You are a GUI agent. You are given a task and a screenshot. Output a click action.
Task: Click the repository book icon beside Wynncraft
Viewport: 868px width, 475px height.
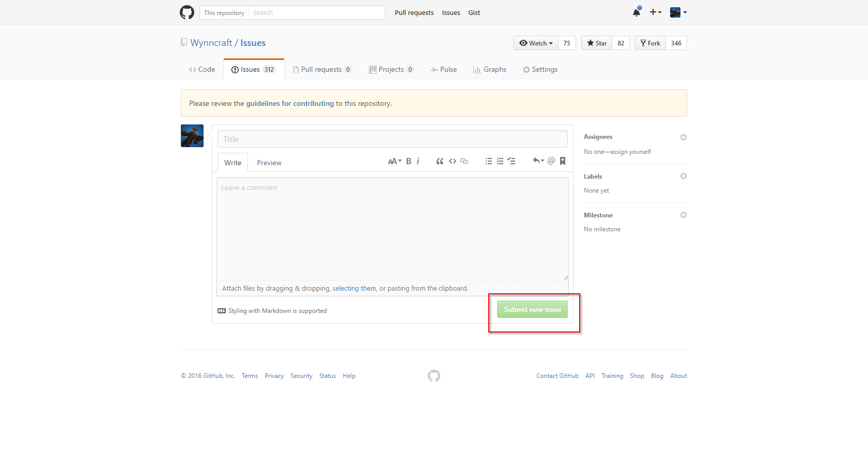pyautogui.click(x=184, y=42)
